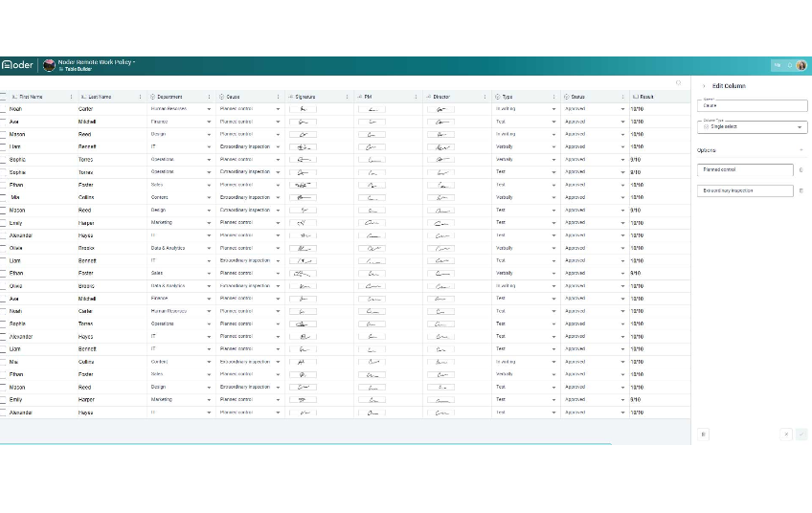Select the row checkbox for Mia Collins In writing row
This screenshot has height=513, width=812.
pyautogui.click(x=3, y=362)
